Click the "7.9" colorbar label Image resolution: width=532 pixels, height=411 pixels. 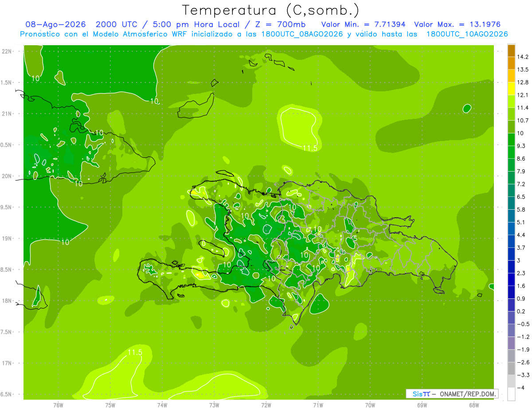(x=522, y=171)
